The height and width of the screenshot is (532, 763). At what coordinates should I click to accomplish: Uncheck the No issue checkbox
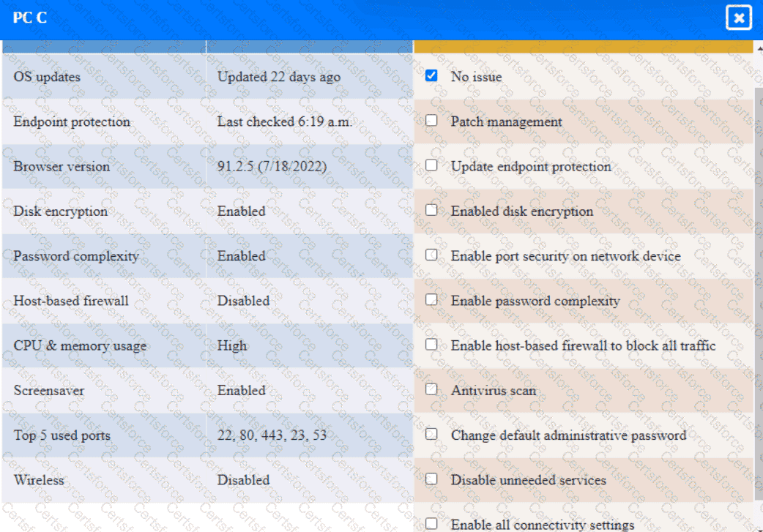click(x=431, y=75)
